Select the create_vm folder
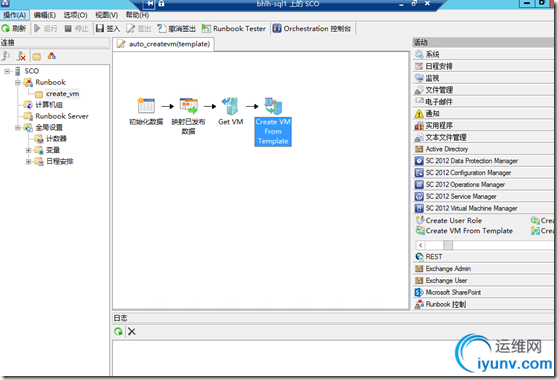 [58, 94]
